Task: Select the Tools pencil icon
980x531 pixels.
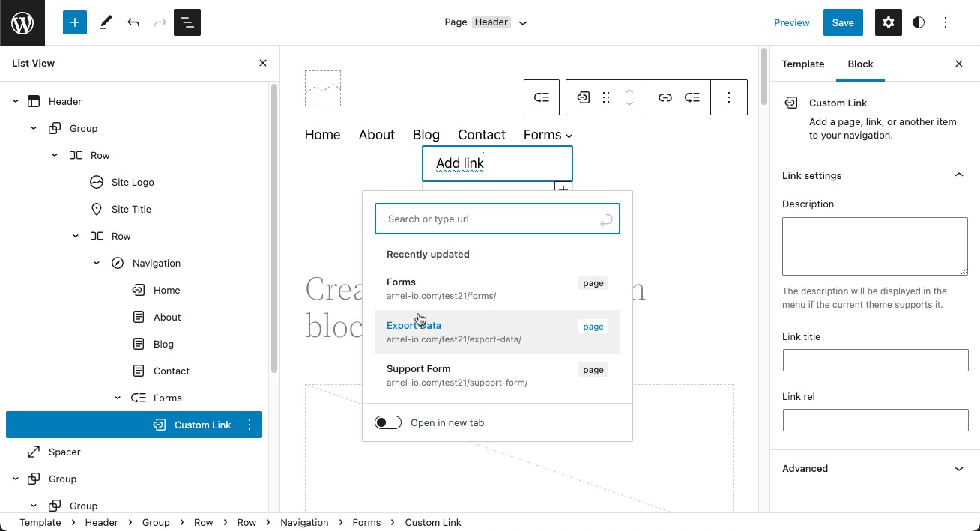Action: (106, 22)
